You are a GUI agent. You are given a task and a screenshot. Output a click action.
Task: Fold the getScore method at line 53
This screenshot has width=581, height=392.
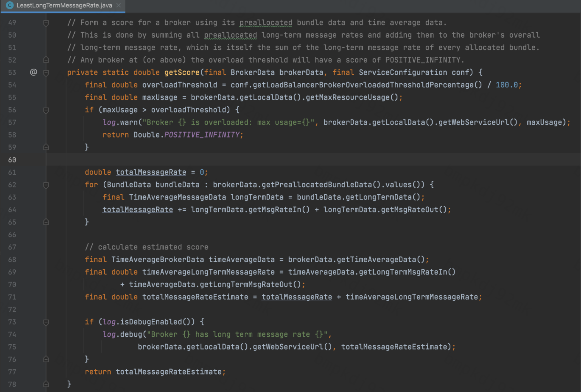[x=46, y=73]
